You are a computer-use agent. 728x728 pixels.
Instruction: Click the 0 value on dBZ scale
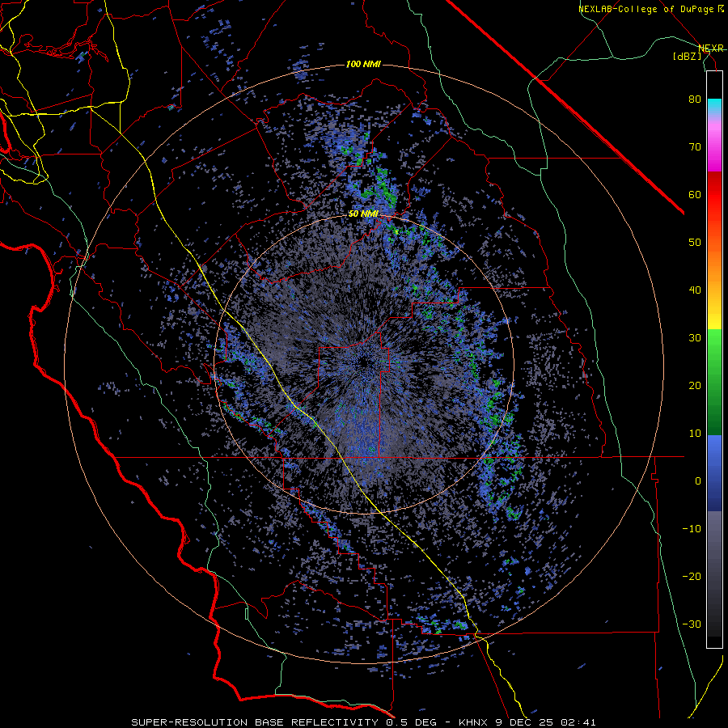pos(698,481)
